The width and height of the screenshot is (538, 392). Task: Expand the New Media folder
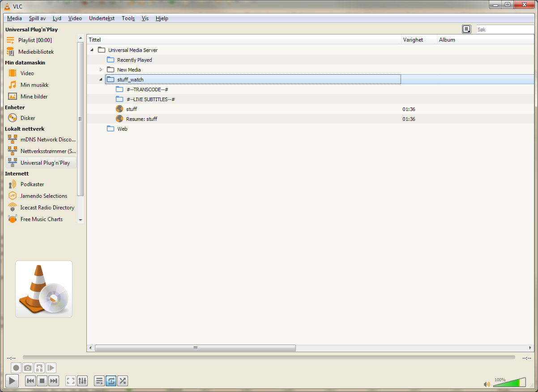coord(101,70)
